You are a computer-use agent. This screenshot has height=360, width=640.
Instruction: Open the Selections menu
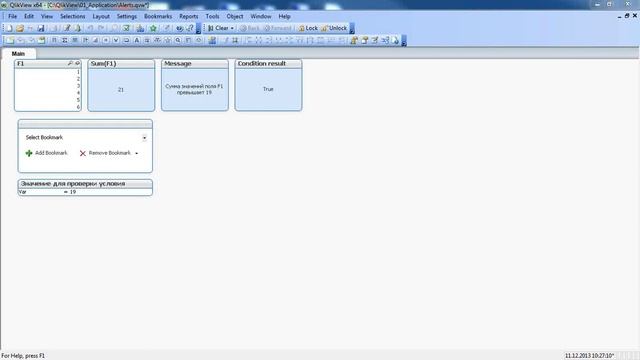click(73, 16)
